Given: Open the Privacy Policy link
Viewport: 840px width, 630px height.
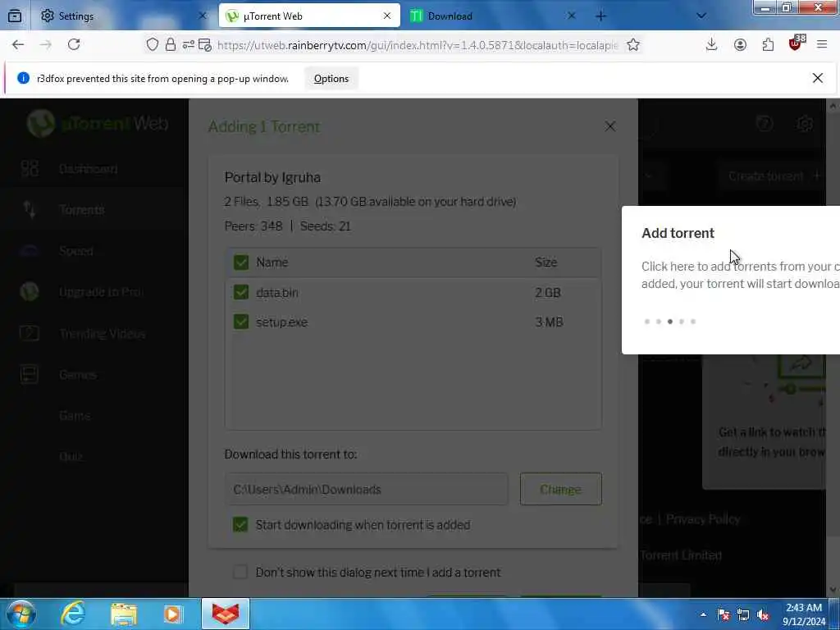Looking at the screenshot, I should coord(703,519).
